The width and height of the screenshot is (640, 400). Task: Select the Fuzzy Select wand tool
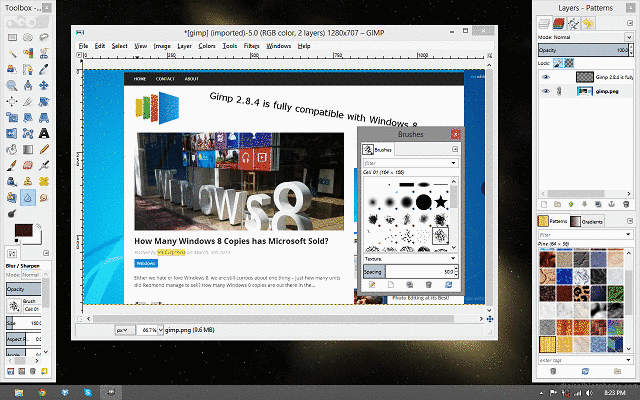(x=12, y=53)
